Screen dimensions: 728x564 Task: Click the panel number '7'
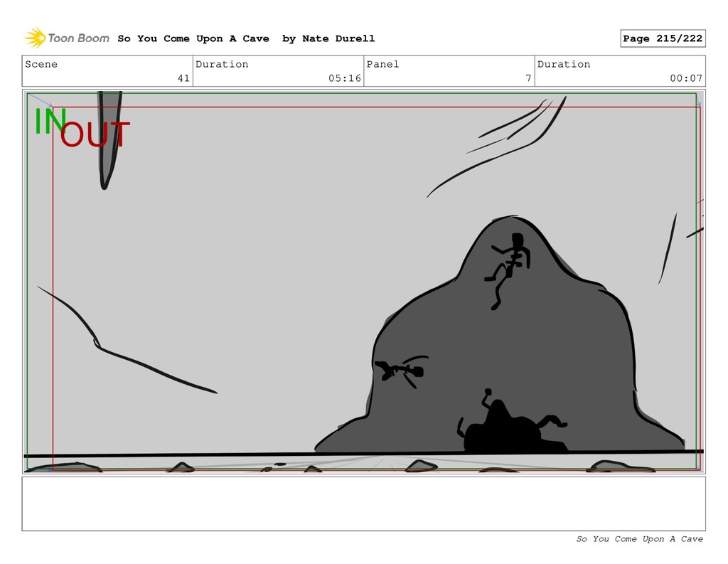click(x=528, y=78)
